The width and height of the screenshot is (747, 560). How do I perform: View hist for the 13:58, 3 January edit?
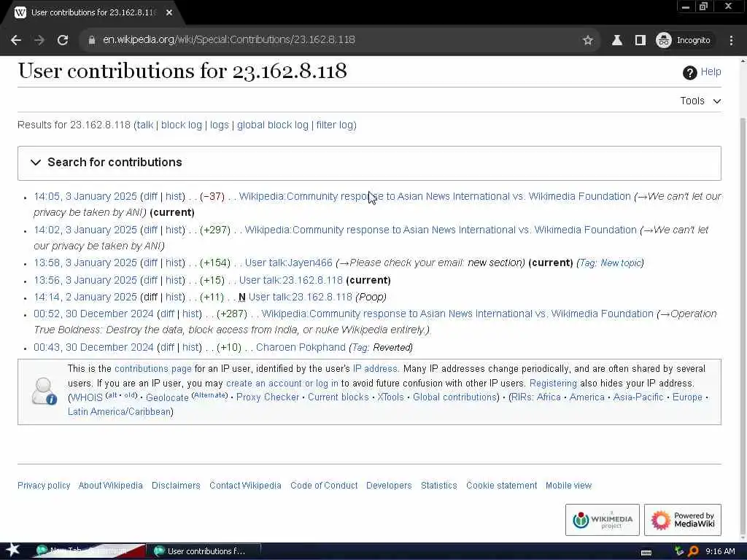[x=174, y=262]
